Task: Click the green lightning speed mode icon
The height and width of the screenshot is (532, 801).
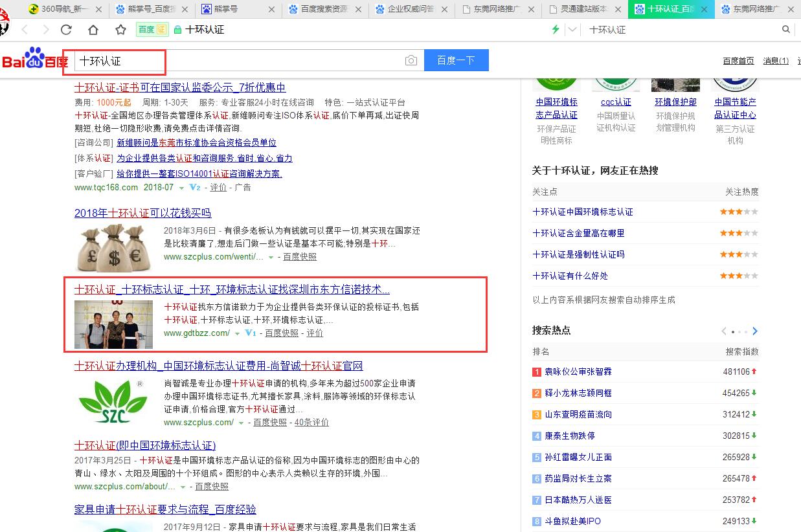Action: coord(555,30)
